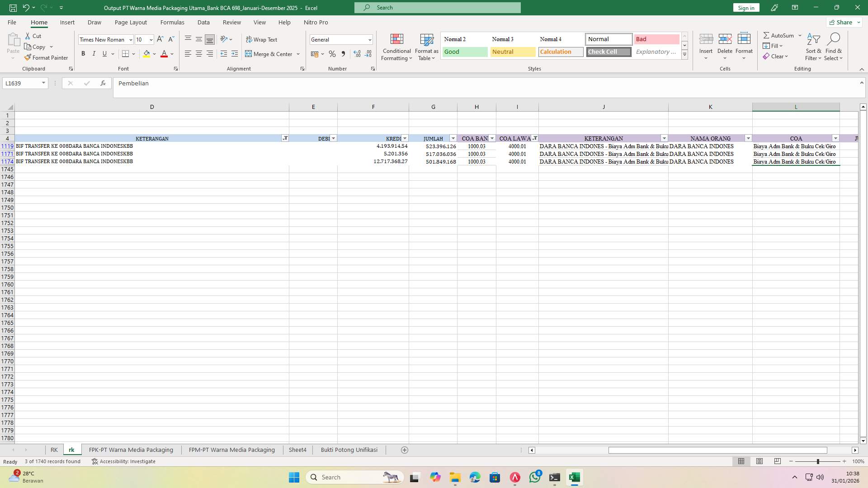Open the FPK-PT Warna Media Packaging sheet

click(131, 450)
